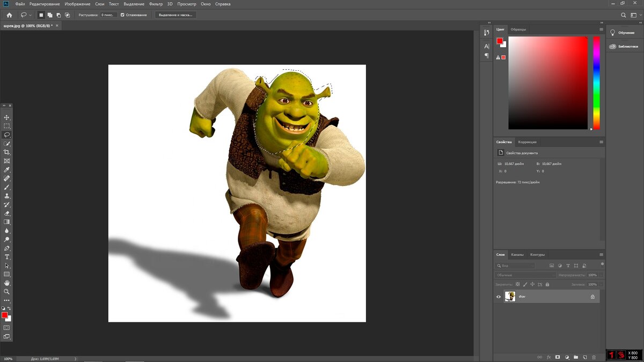Switch to the Каналы tab

click(517, 255)
